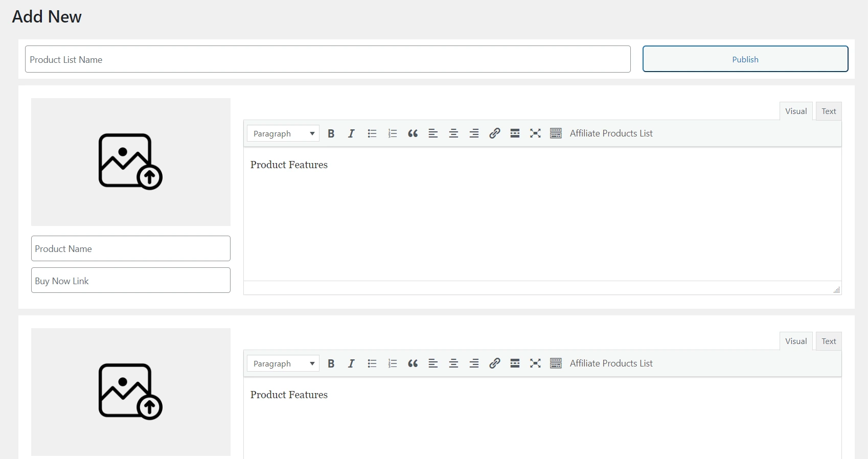868x459 pixels.
Task: Switch first editor to Text tab
Action: pyautogui.click(x=829, y=111)
